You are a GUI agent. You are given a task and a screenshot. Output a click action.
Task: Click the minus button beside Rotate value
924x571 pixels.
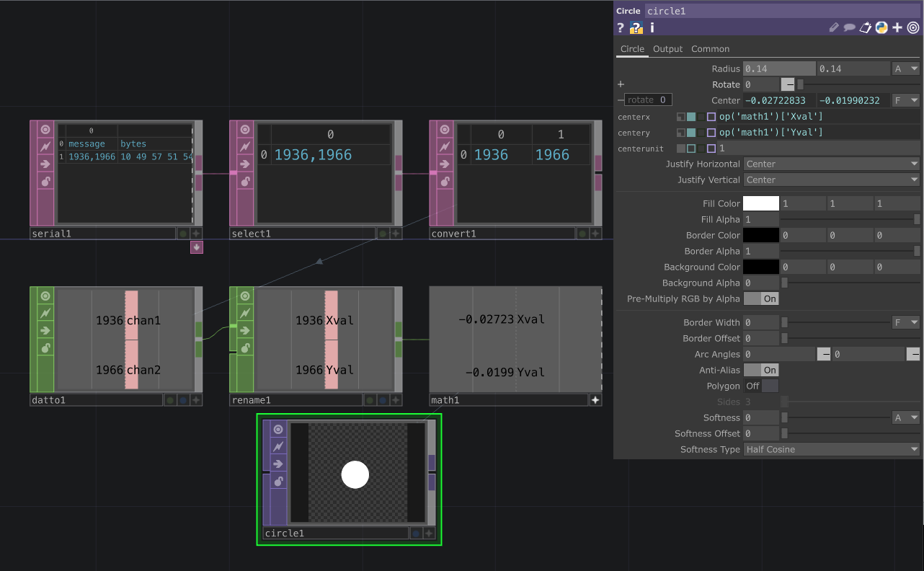tap(788, 84)
